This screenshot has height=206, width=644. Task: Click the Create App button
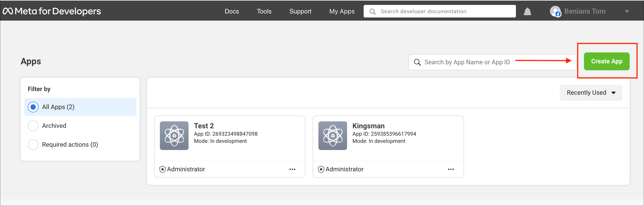pos(607,61)
